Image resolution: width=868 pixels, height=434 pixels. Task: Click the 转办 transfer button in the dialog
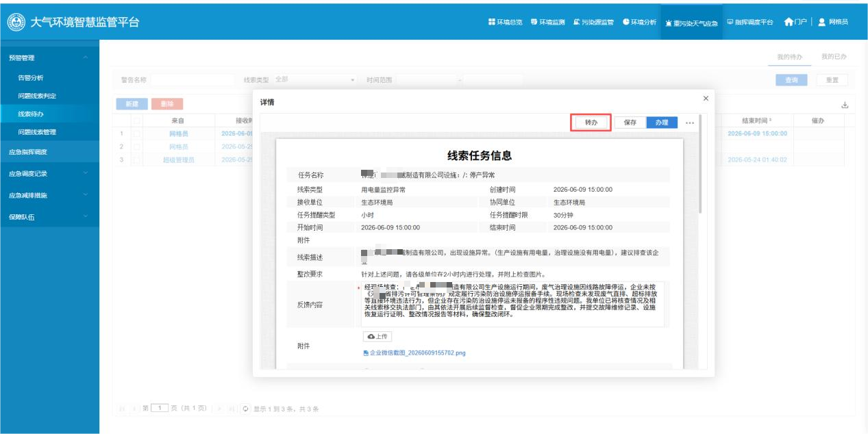591,122
